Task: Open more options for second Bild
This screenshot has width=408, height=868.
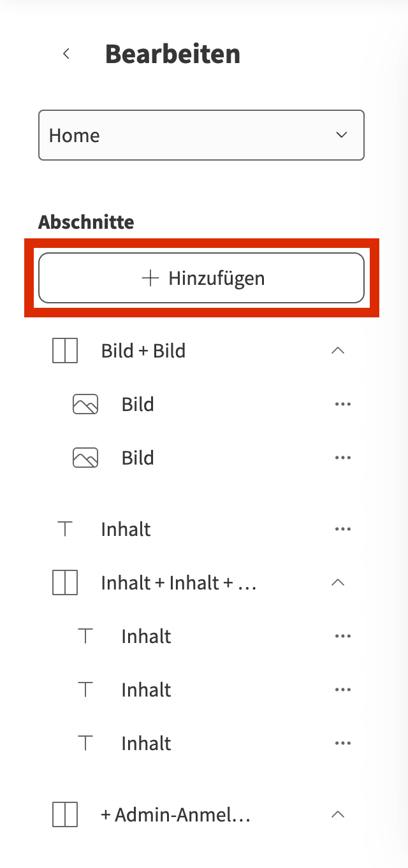Action: pyautogui.click(x=343, y=458)
